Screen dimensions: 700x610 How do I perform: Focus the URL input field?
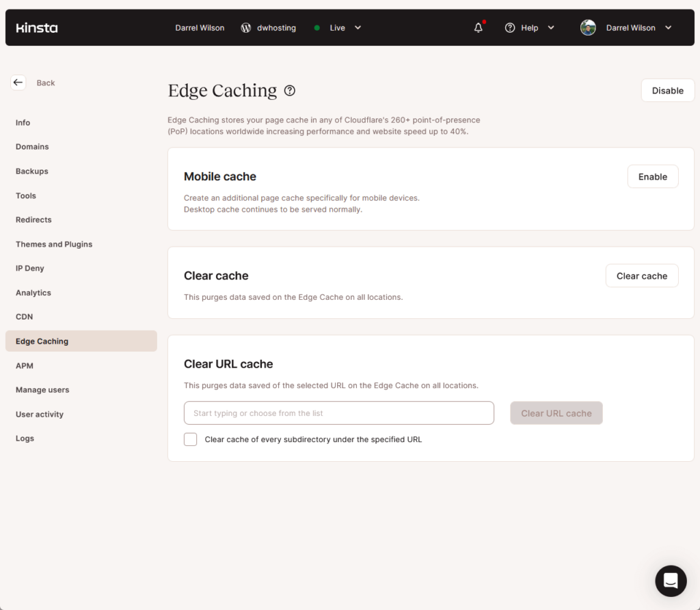(x=339, y=413)
